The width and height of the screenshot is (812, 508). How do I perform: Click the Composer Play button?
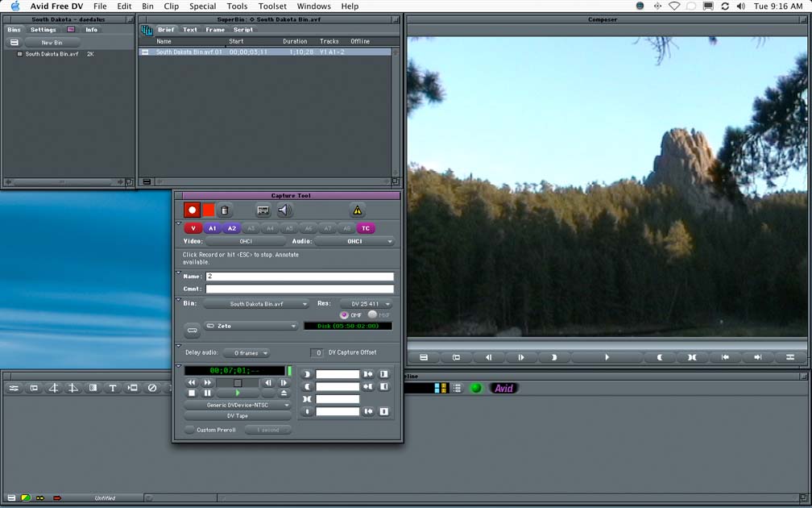click(607, 357)
